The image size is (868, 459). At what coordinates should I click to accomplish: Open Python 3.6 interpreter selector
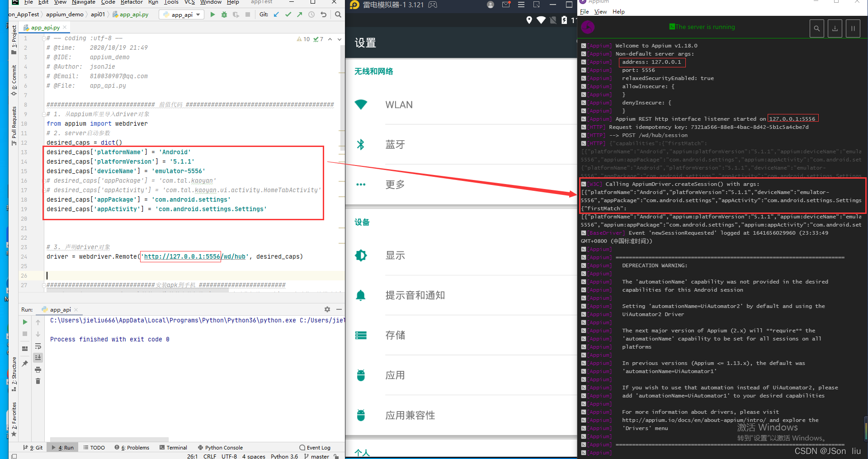click(x=284, y=456)
